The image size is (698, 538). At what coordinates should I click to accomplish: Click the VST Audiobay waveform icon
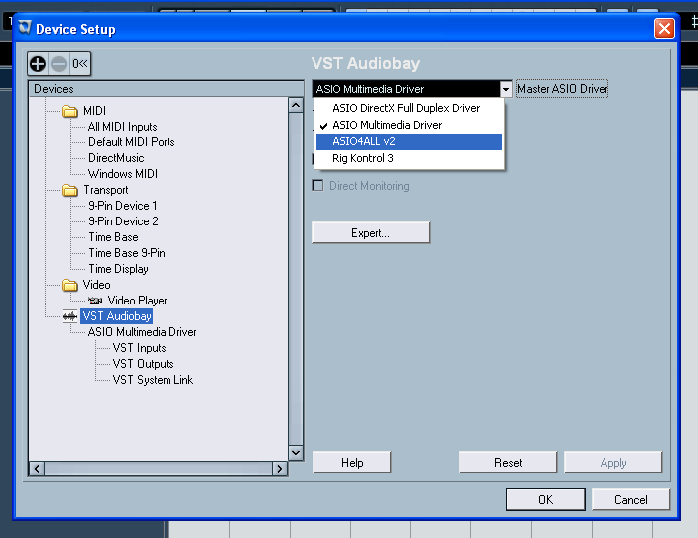click(x=70, y=316)
